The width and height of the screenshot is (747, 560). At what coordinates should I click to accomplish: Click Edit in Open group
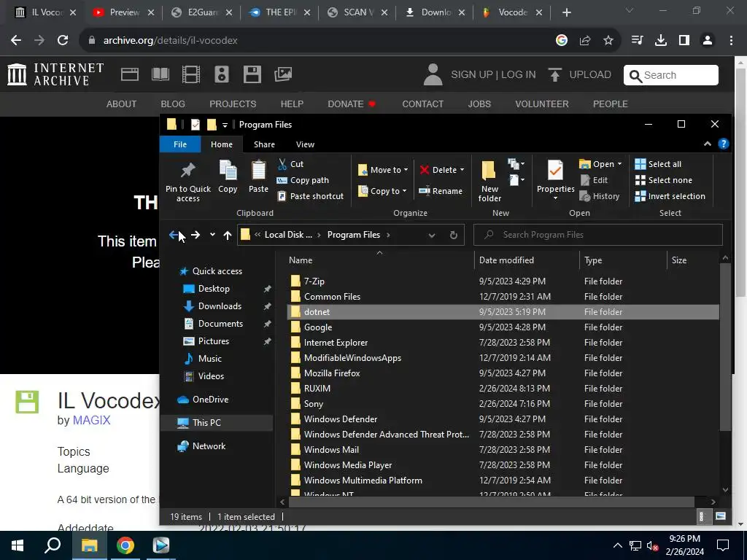(594, 180)
